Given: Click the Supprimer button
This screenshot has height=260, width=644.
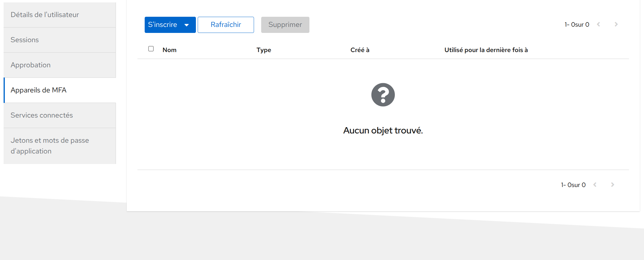Looking at the screenshot, I should coord(285,25).
